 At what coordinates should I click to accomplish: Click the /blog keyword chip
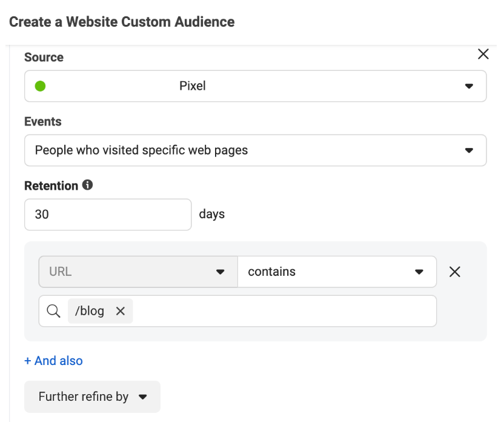90,311
